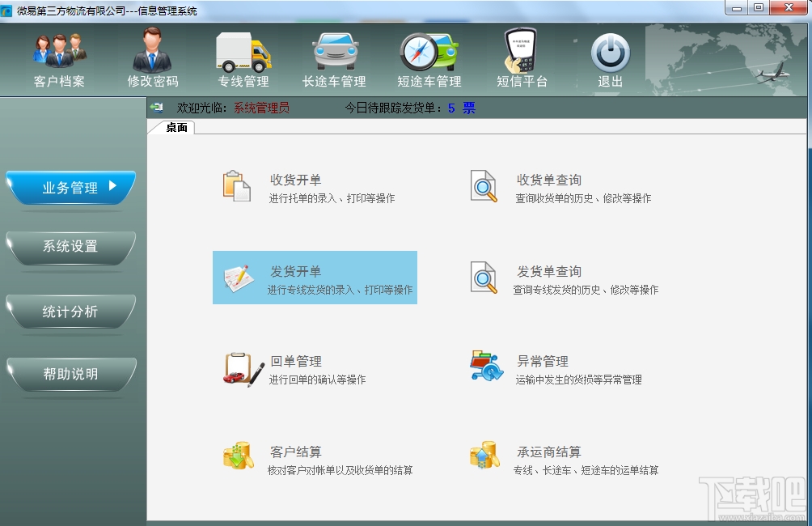Click description 核对客户对帐单以及收货单的结算

tap(340, 470)
